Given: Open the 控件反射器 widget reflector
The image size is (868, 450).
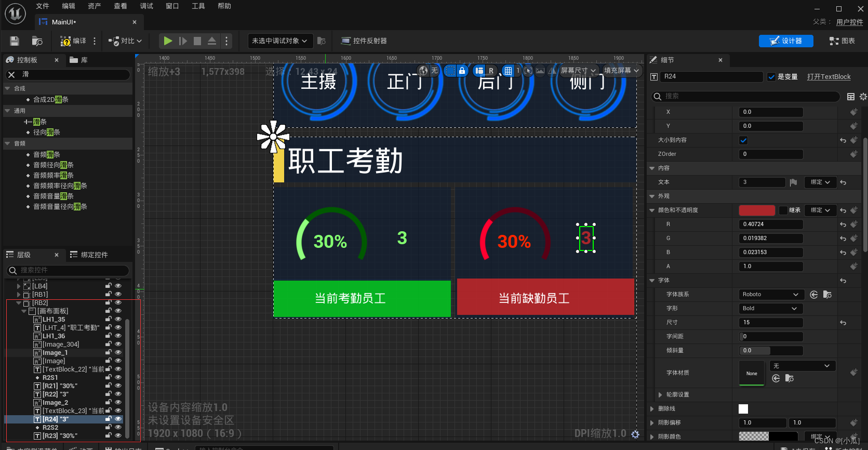Looking at the screenshot, I should pos(364,41).
